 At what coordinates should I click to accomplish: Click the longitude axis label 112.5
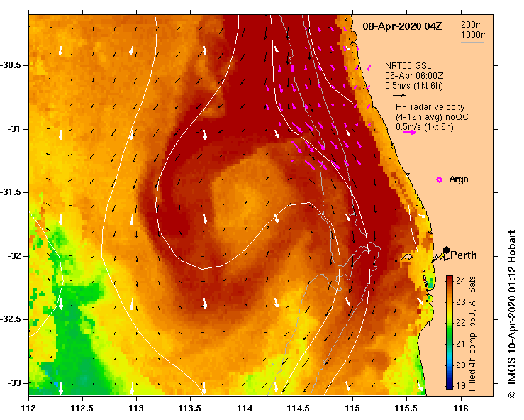point(82,409)
